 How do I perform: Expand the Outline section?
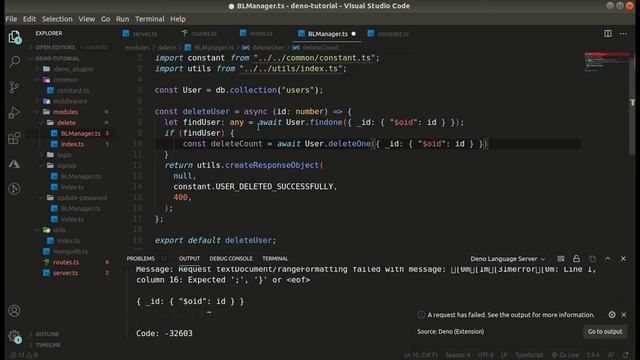47,334
